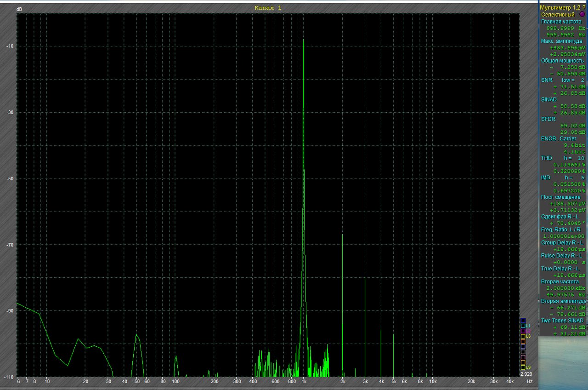Select the -50.593 dB power reading
This screenshot has width=588, height=390.
tap(567, 74)
